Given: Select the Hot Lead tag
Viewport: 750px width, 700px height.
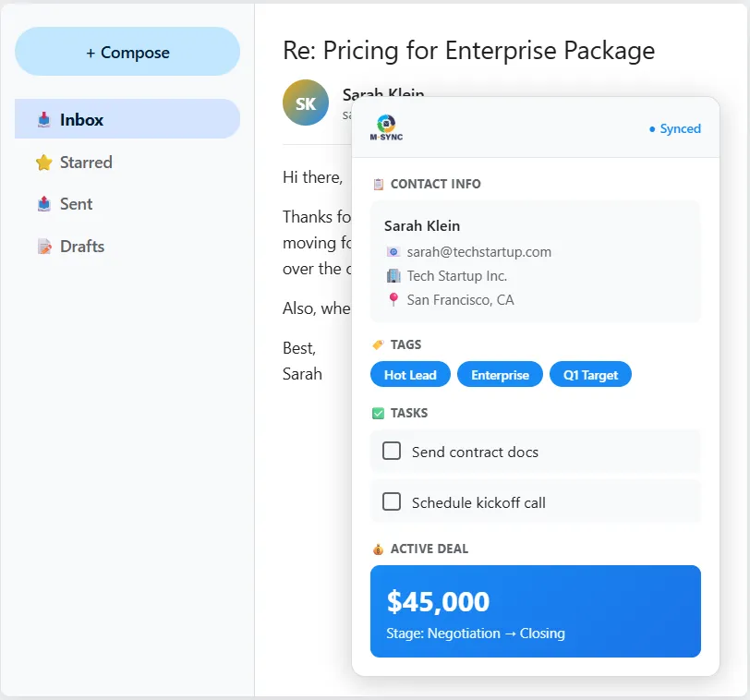Looking at the screenshot, I should (x=410, y=375).
